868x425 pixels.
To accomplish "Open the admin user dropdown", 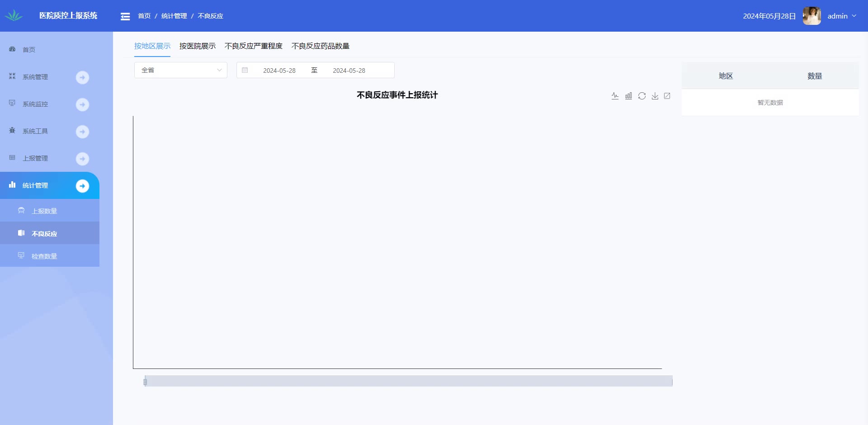I will 842,16.
